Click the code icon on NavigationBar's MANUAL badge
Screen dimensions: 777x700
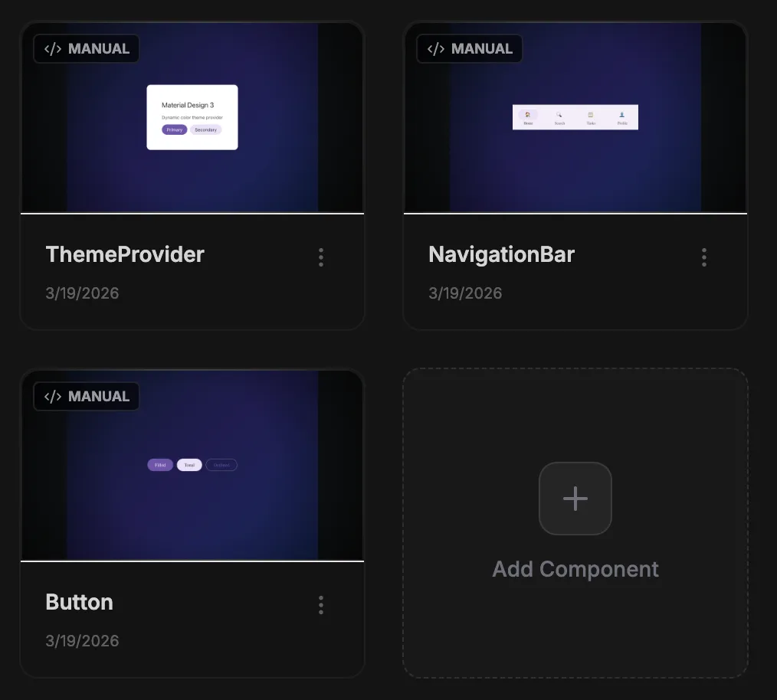point(435,48)
